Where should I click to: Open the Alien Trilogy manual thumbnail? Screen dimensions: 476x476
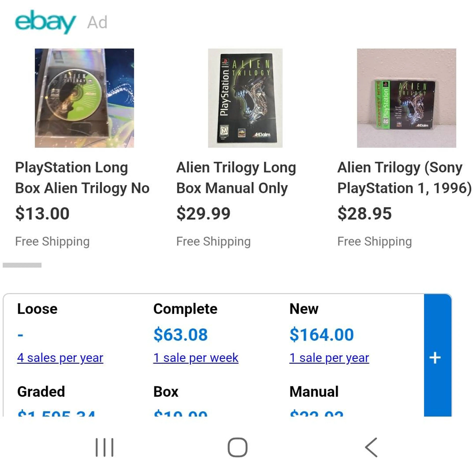(245, 98)
